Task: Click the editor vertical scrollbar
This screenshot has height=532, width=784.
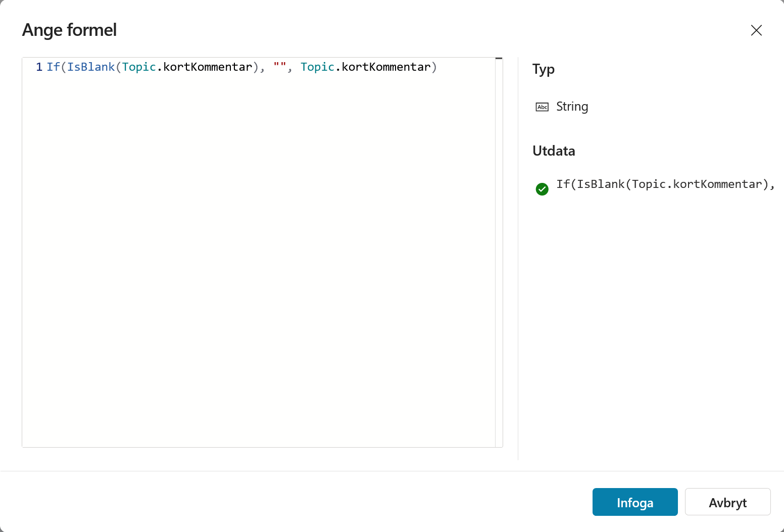Action: point(499,253)
